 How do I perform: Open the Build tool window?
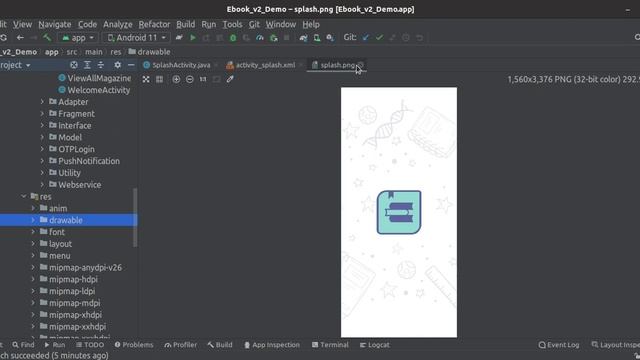pyautogui.click(x=220, y=345)
